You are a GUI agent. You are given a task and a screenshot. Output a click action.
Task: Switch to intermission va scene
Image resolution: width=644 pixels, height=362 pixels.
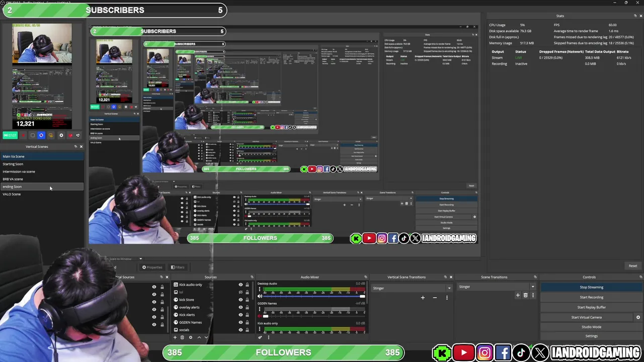[42, 171]
